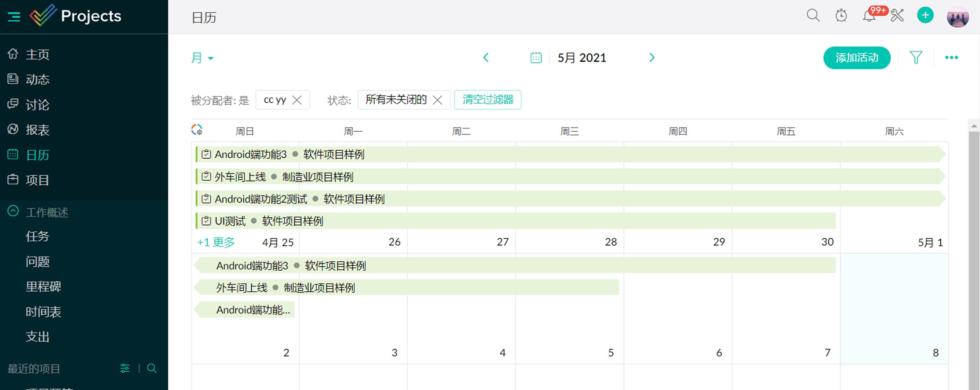
Task: Open the search magnifier in header
Action: pos(813,16)
